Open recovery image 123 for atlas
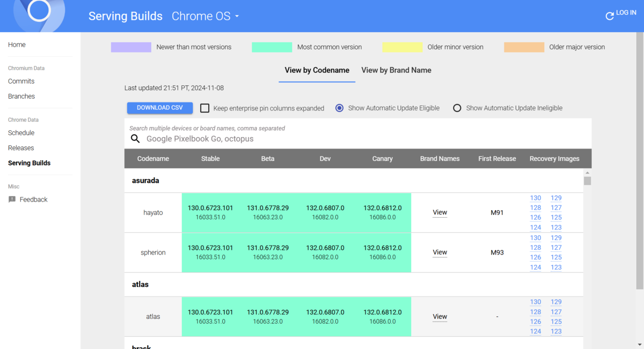The width and height of the screenshot is (644, 349). (x=556, y=331)
